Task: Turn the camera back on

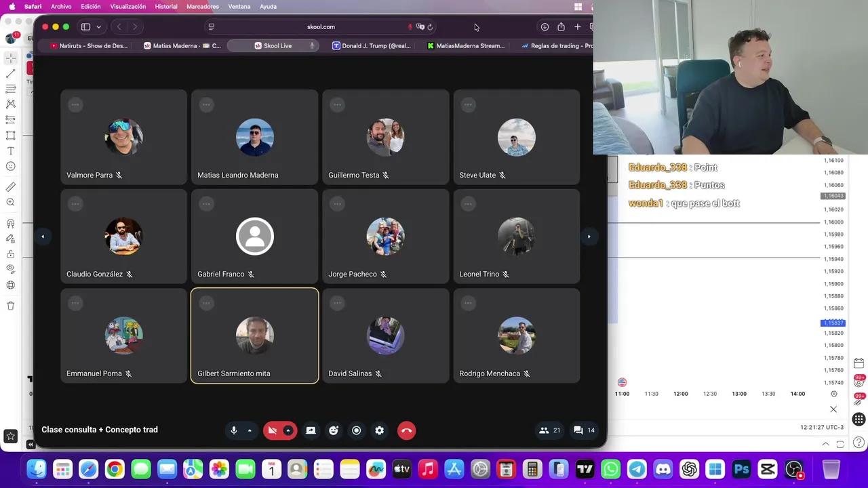Action: (x=273, y=430)
